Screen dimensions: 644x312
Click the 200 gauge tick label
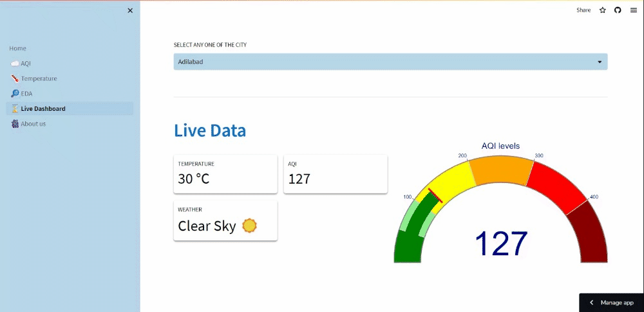tap(462, 155)
